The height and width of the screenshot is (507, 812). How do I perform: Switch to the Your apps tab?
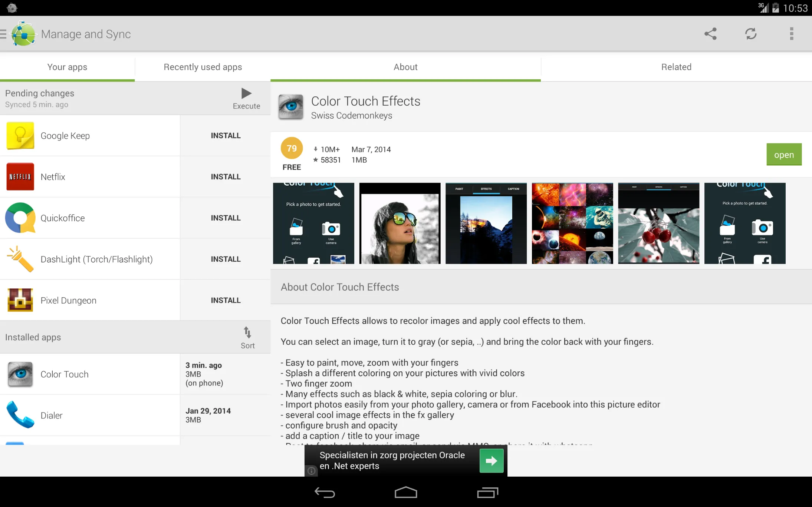(x=67, y=67)
